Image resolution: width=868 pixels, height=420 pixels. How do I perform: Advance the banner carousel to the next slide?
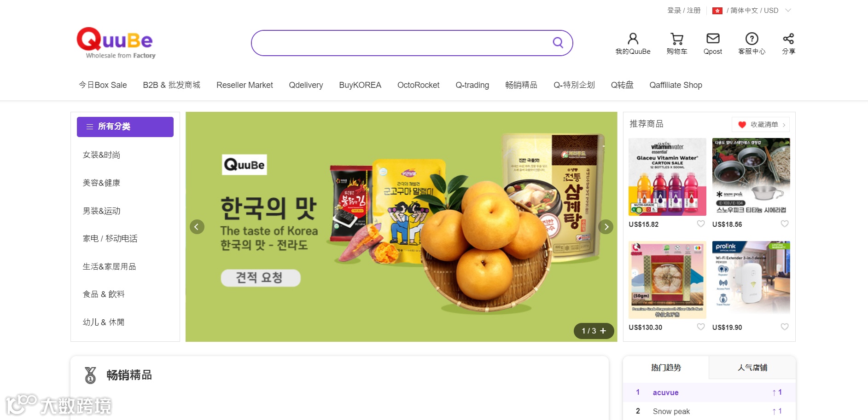[606, 227]
